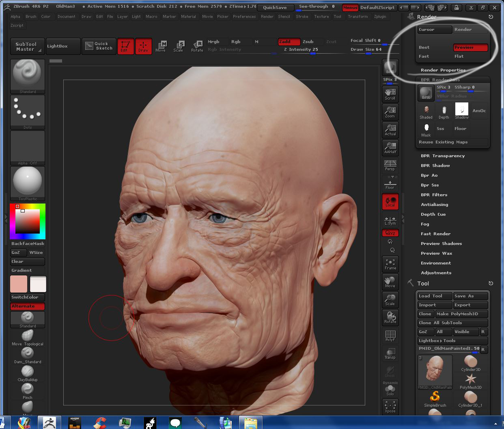504x429 pixels.
Task: Select the ClayBuildup brush
Action: click(27, 372)
